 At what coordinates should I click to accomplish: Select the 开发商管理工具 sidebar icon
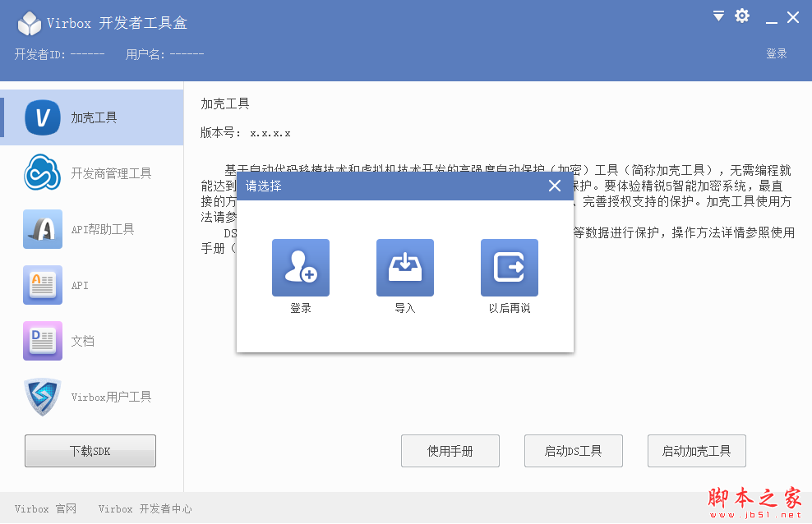(x=90, y=173)
